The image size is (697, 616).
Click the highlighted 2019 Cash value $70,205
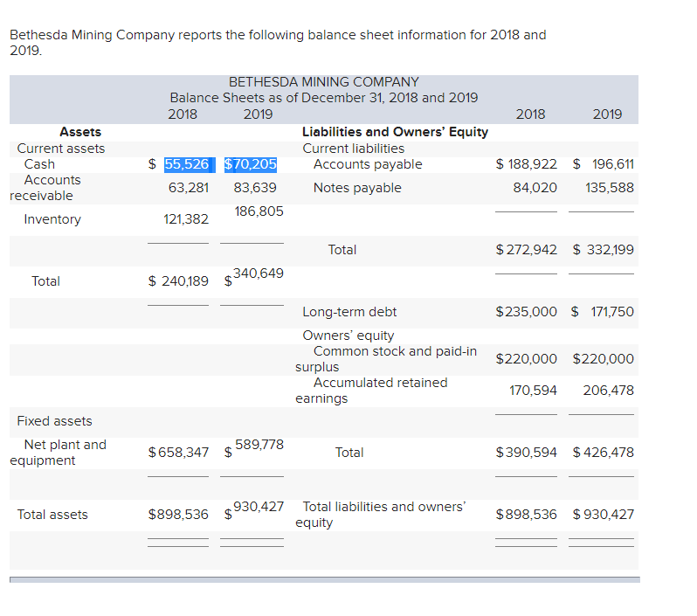(251, 164)
